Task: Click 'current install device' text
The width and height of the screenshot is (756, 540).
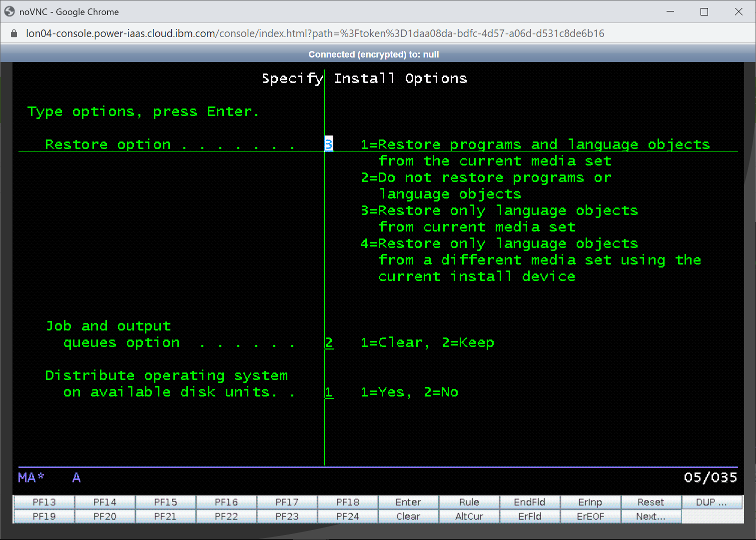Action: (477, 276)
